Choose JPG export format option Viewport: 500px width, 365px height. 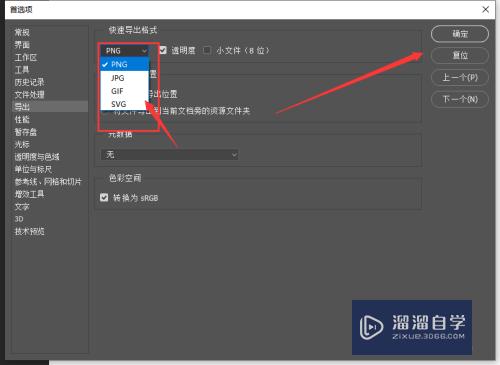point(124,78)
